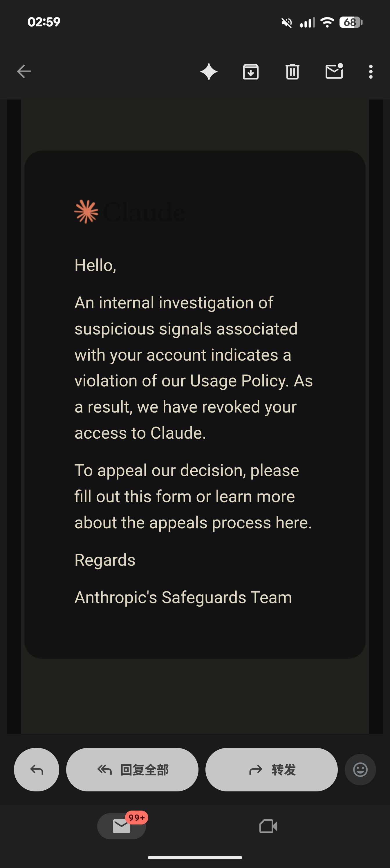Image resolution: width=390 pixels, height=868 pixels.
Task: Open the three-dot more options menu
Action: click(x=371, y=72)
